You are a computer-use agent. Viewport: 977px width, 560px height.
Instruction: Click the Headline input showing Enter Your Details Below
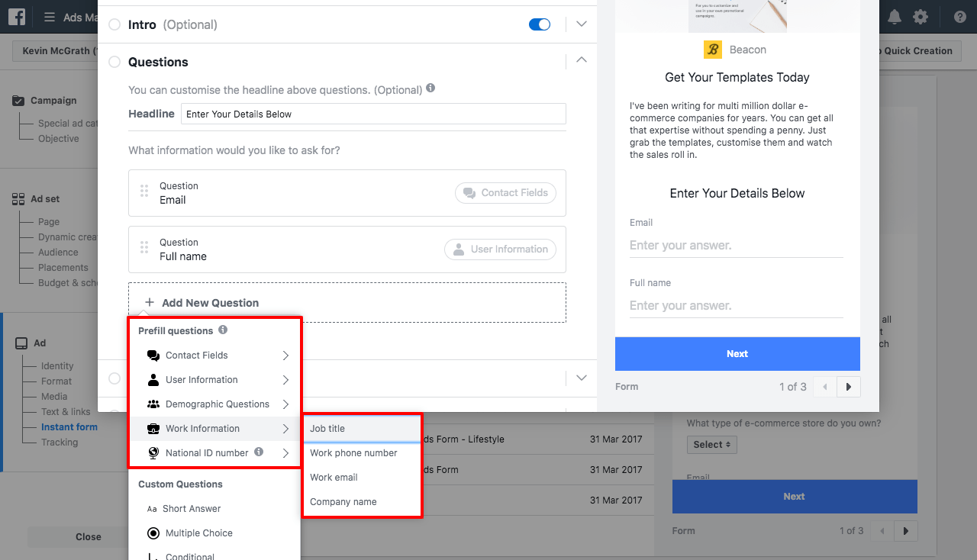click(x=373, y=113)
